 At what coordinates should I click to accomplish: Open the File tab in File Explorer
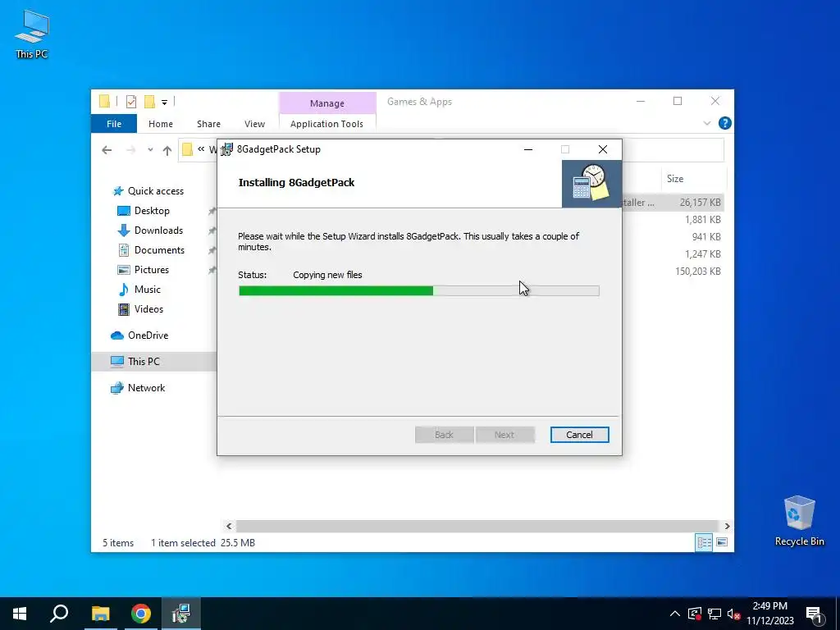114,124
